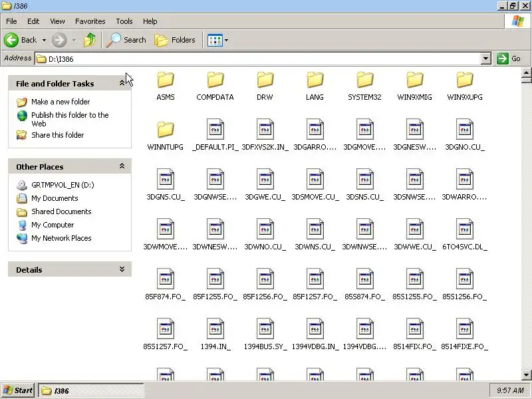Open the Views dropdown arrow
The height and width of the screenshot is (399, 532).
(x=226, y=40)
